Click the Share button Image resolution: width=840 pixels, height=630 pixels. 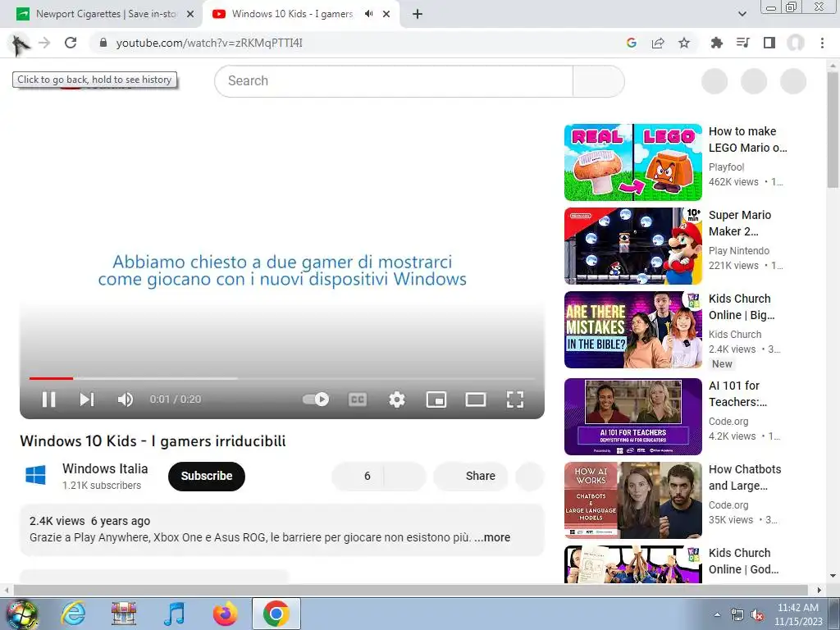click(x=471, y=476)
